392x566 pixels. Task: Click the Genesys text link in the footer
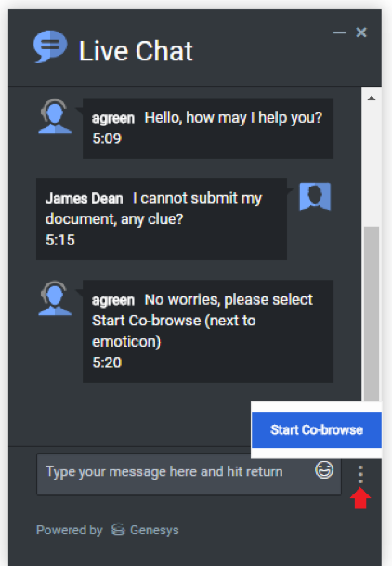(154, 530)
